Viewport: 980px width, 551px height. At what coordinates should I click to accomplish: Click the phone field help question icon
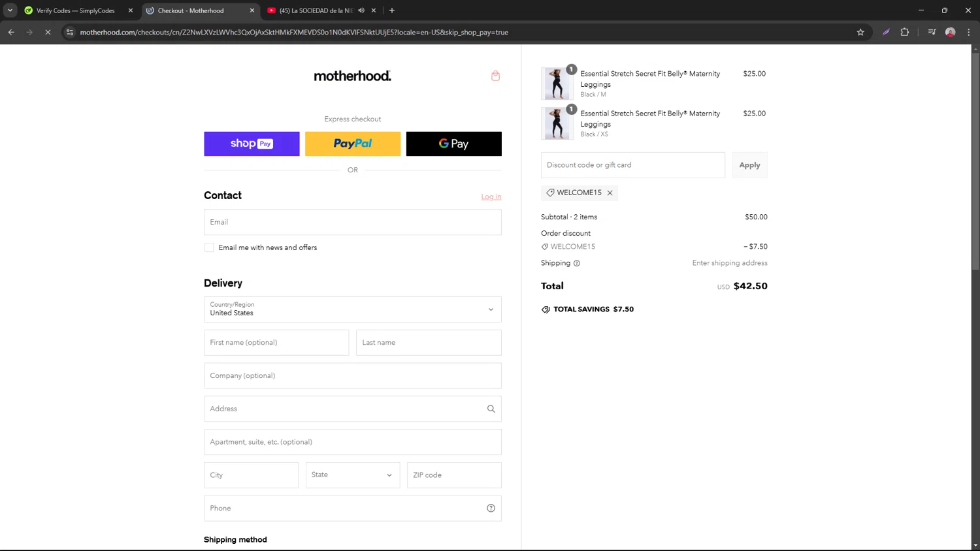pyautogui.click(x=491, y=508)
